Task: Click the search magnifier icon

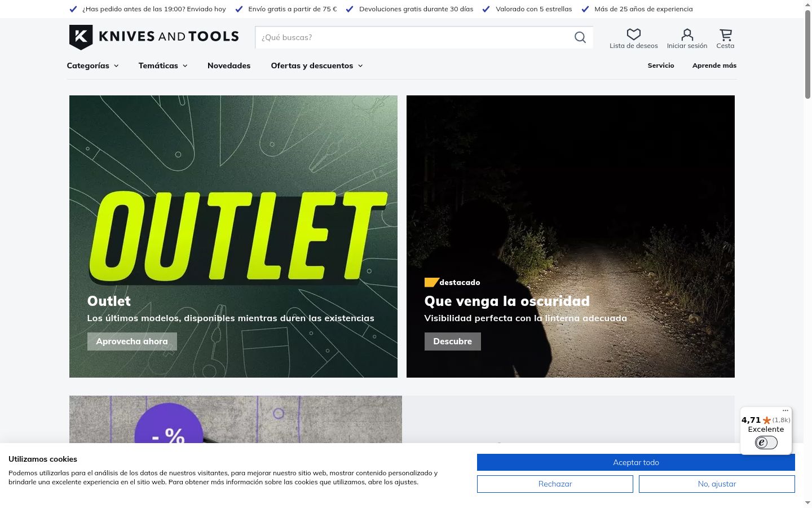Action: (x=580, y=37)
